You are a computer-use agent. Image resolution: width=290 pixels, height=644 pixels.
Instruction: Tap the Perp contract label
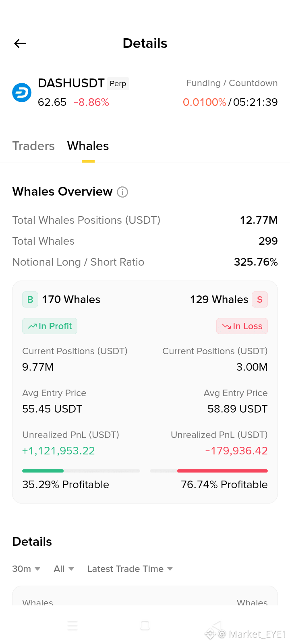click(118, 84)
